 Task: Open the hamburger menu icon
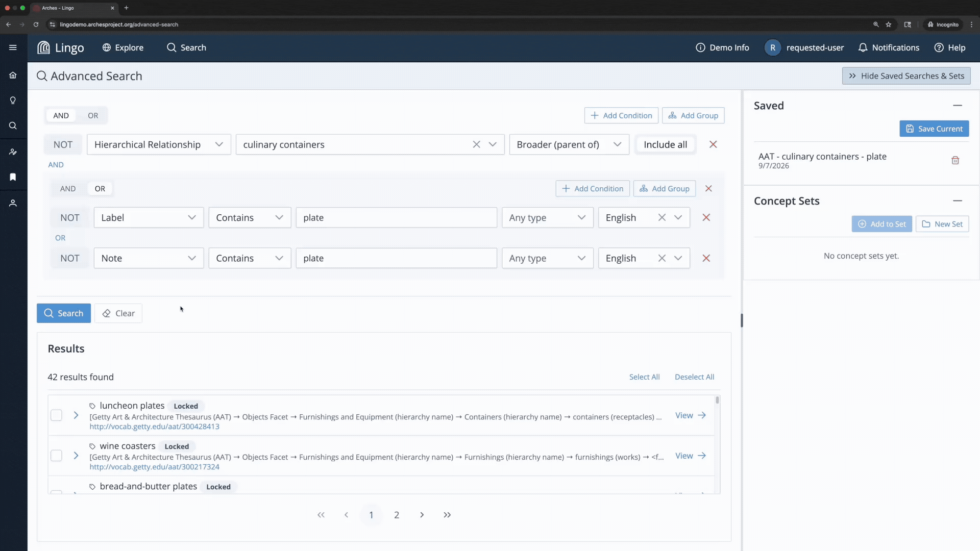tap(13, 47)
